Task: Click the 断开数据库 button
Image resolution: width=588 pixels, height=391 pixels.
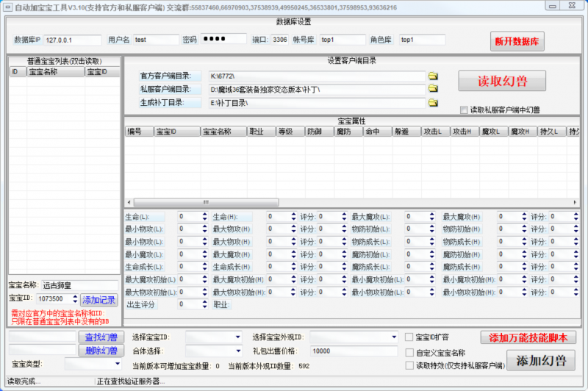Action: tap(517, 41)
